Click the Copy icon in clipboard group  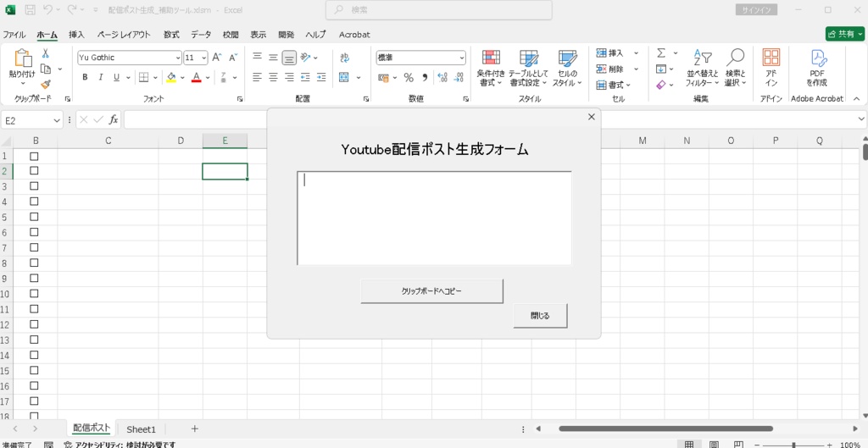46,69
